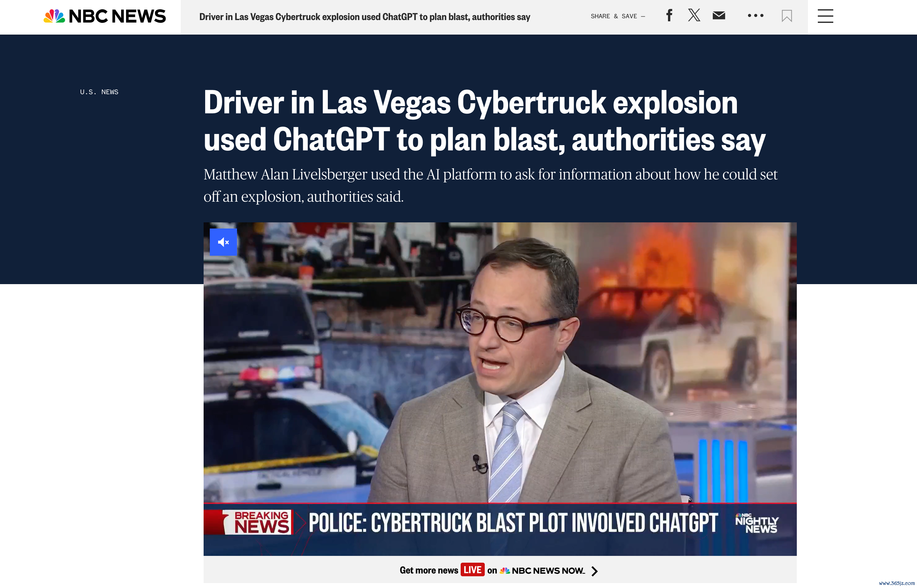Click the arrow beside NBC NEWS NOW
The width and height of the screenshot is (917, 588).
click(594, 571)
